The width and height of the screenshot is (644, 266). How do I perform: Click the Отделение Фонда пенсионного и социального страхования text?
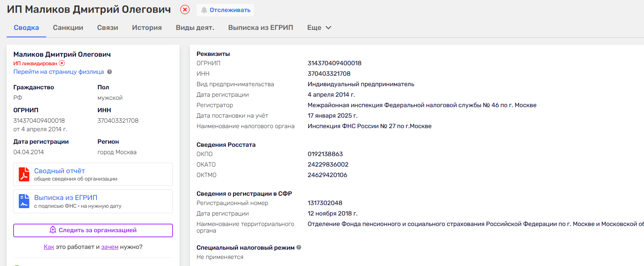[x=476, y=224]
